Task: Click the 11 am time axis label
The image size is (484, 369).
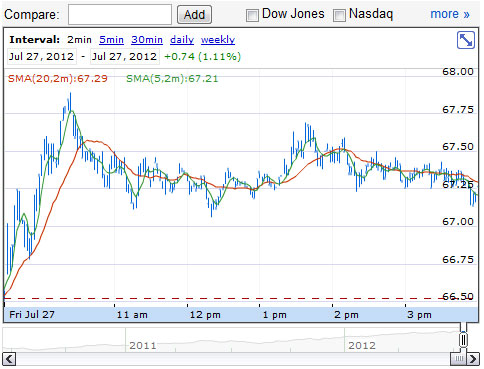Action: tap(132, 315)
